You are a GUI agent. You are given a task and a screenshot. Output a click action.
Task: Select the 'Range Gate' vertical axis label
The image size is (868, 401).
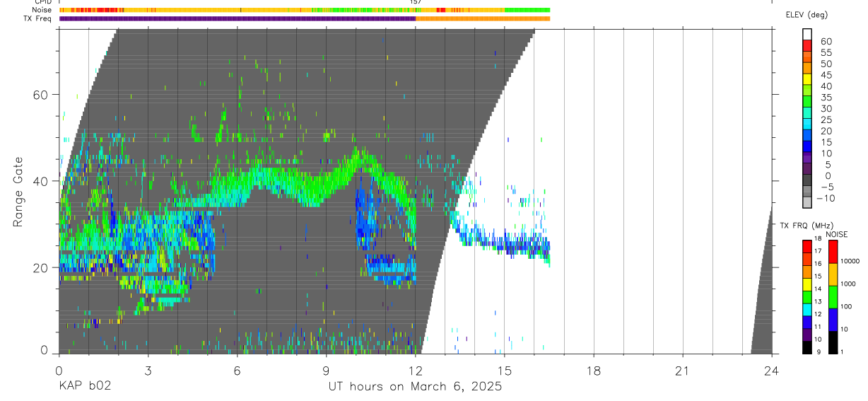18,192
